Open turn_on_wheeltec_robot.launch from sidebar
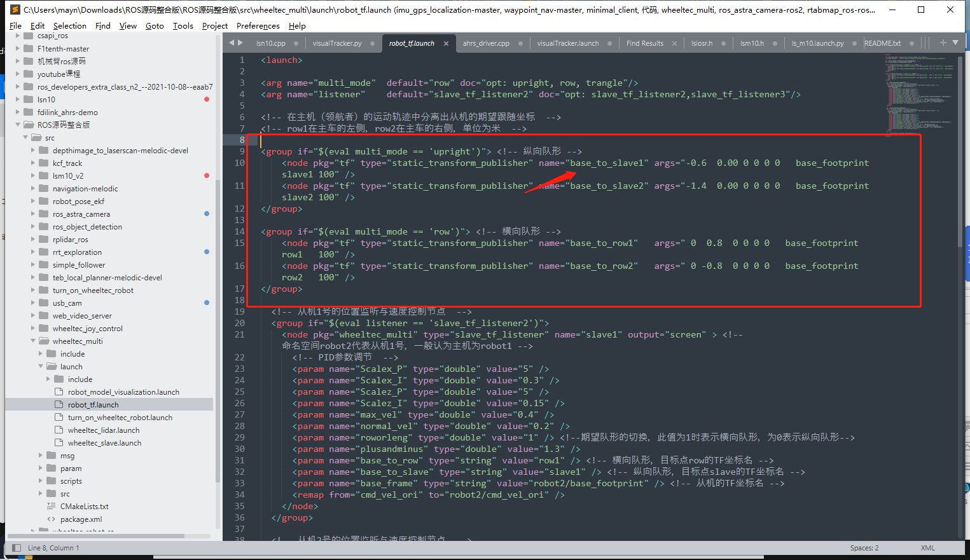Screen dimensions: 970x560 click(120, 418)
